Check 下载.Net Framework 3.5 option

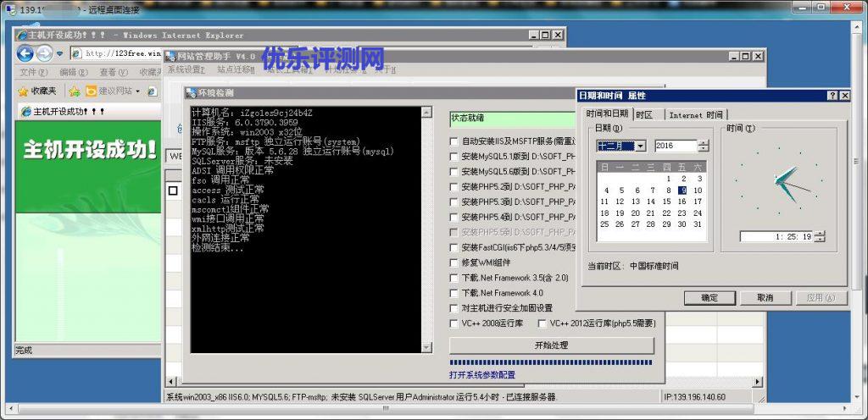(454, 278)
